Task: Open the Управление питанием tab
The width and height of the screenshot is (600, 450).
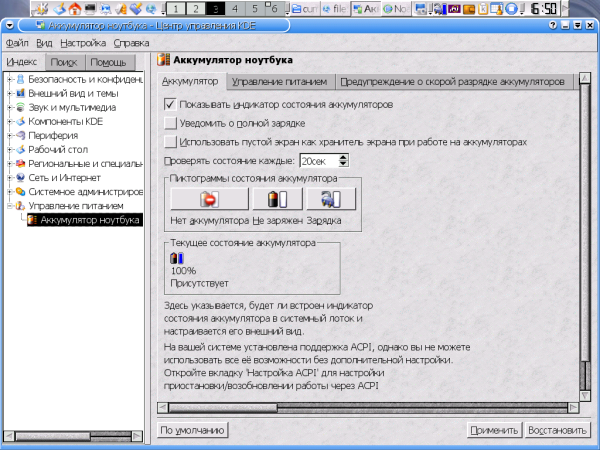Action: [x=279, y=82]
